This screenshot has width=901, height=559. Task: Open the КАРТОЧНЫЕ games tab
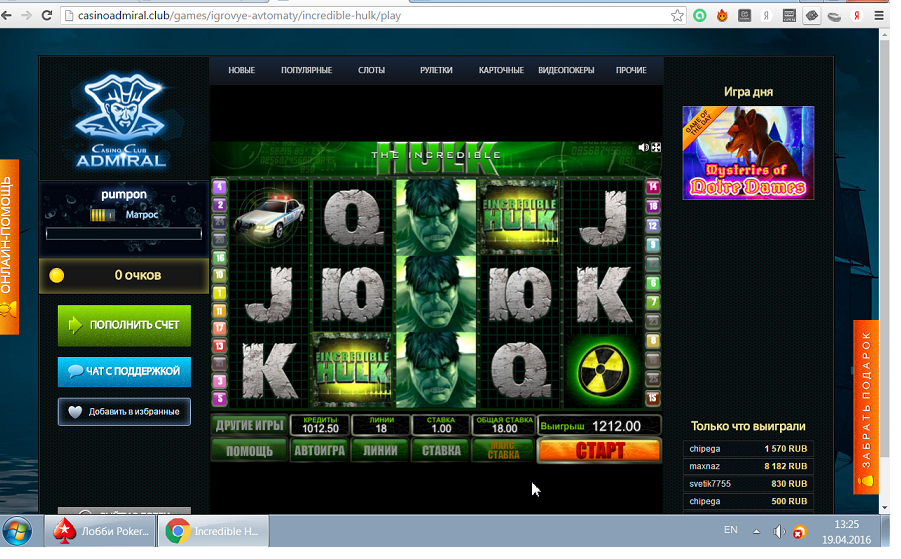coord(501,70)
